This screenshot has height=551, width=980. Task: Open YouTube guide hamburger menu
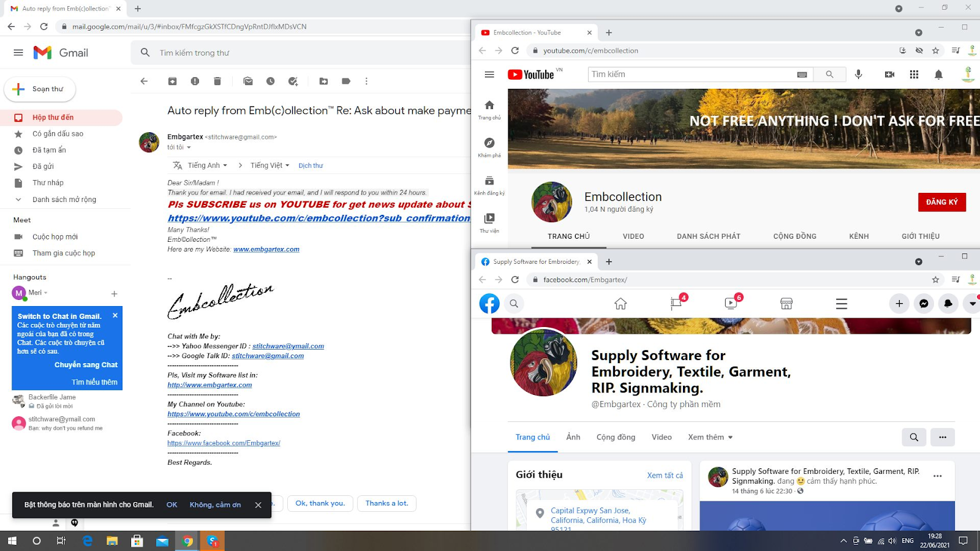click(x=489, y=75)
